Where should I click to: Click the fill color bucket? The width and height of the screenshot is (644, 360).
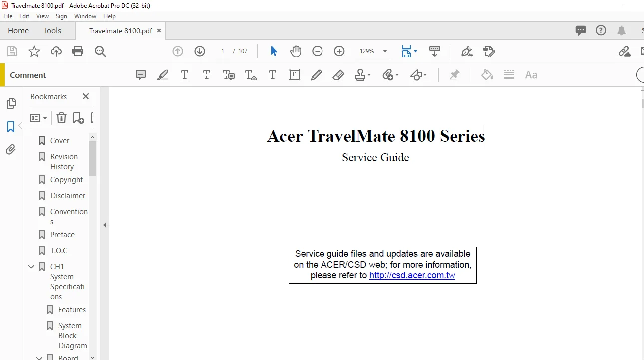pos(487,75)
